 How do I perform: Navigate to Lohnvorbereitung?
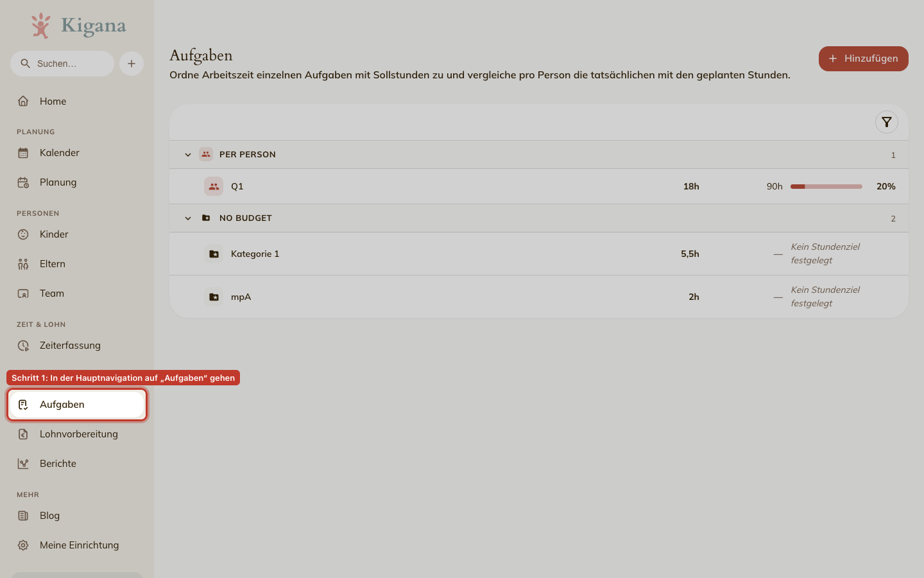[77, 434]
